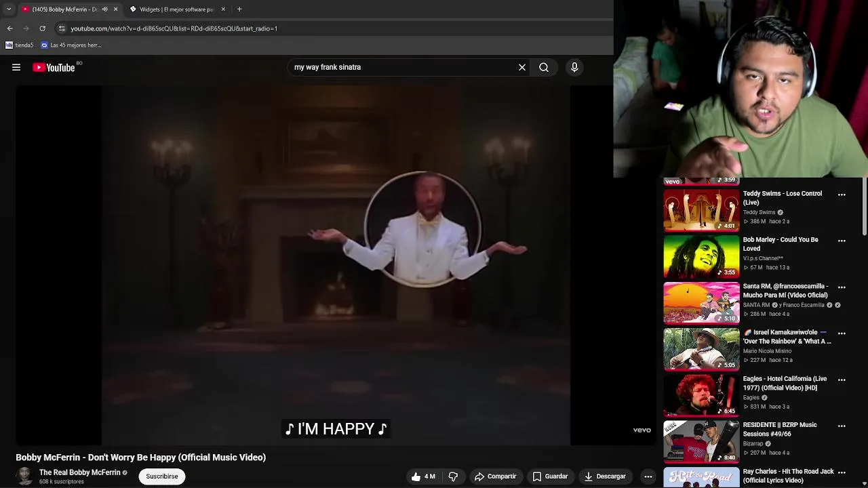This screenshot has height=488, width=868.
Task: Click video title Don't Worry Be Happy
Action: pyautogui.click(x=141, y=457)
